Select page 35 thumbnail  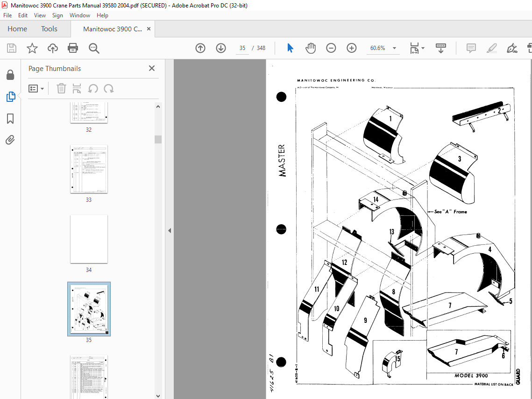tap(89, 309)
